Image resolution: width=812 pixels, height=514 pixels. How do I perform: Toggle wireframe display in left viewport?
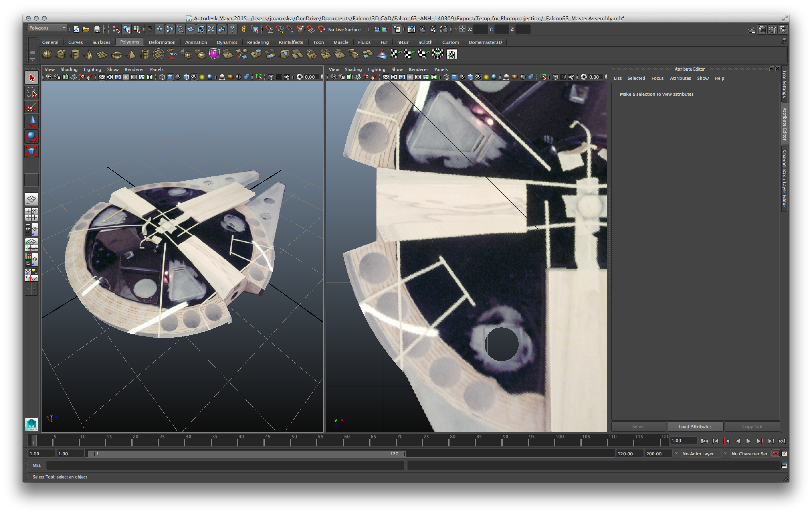click(x=162, y=77)
